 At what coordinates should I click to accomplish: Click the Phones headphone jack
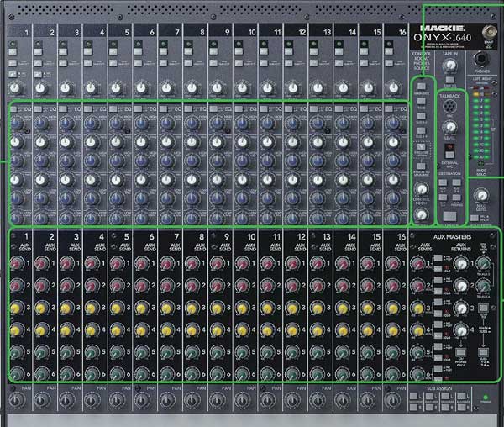(x=481, y=60)
